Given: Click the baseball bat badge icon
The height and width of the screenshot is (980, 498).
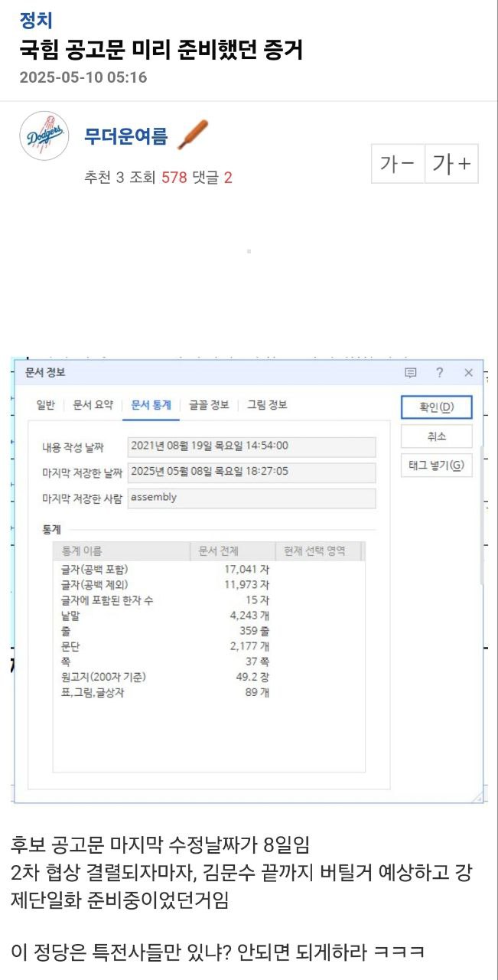Looking at the screenshot, I should 192,136.
